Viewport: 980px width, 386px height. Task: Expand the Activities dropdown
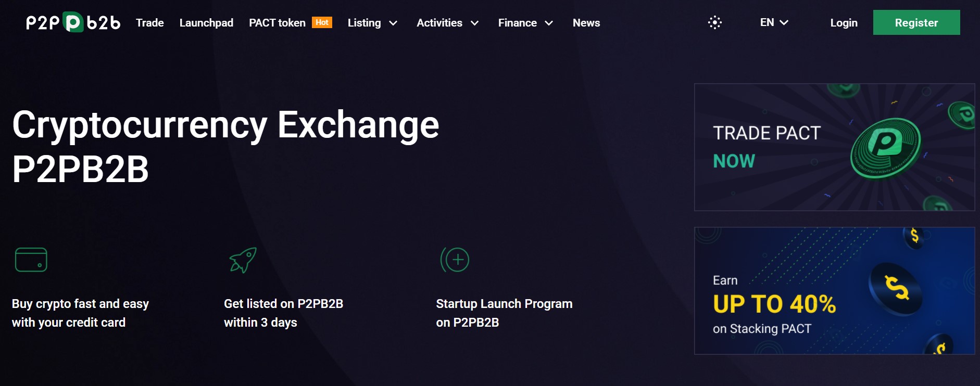coord(447,23)
